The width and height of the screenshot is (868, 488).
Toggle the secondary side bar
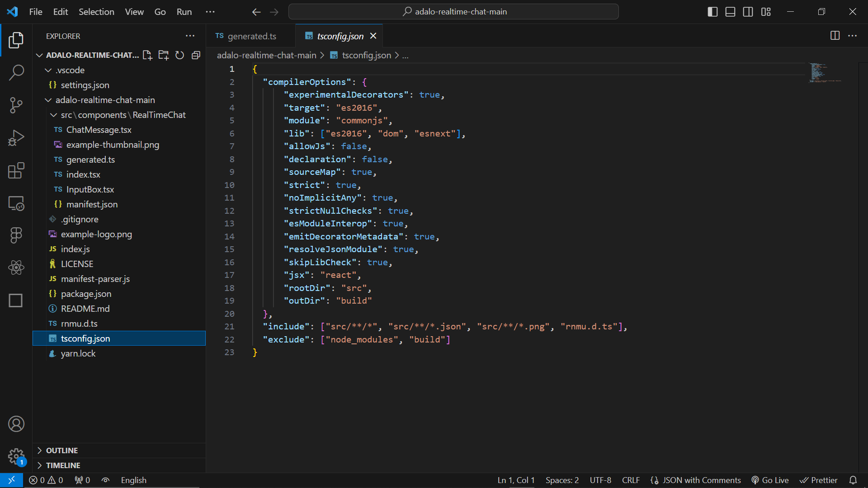coord(748,12)
